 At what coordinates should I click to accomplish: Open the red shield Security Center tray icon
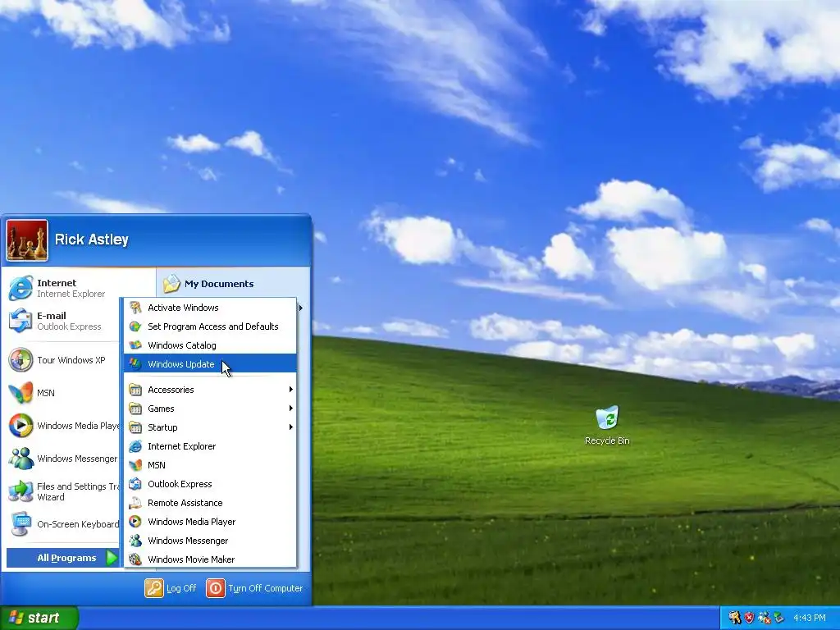(749, 618)
